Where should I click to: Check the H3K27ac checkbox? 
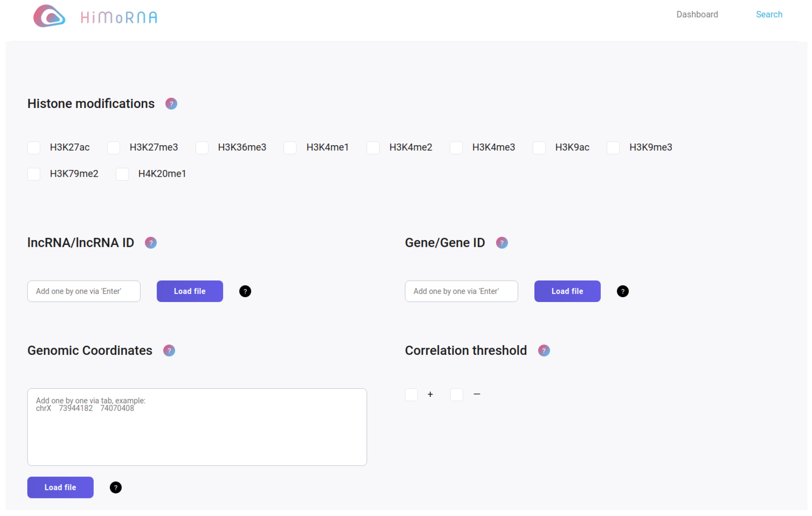pyautogui.click(x=34, y=148)
